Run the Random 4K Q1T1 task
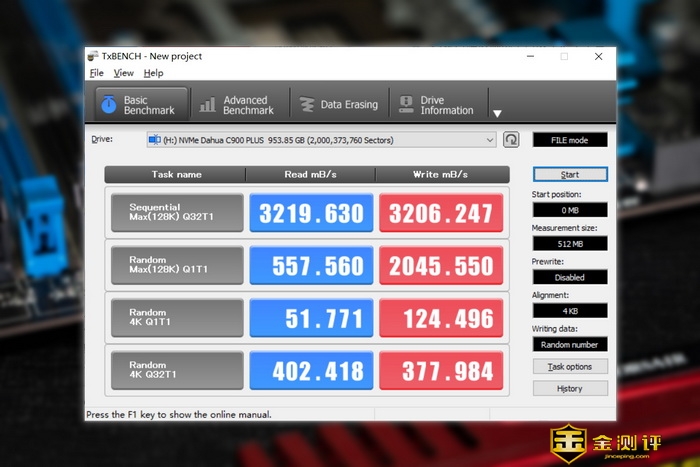 pos(177,318)
